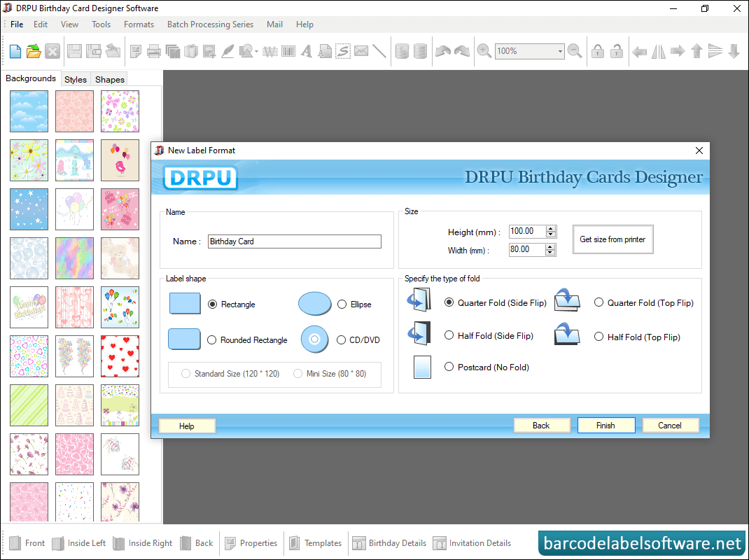Close the New Label Format dialog
Image resolution: width=749 pixels, height=560 pixels.
(x=699, y=150)
